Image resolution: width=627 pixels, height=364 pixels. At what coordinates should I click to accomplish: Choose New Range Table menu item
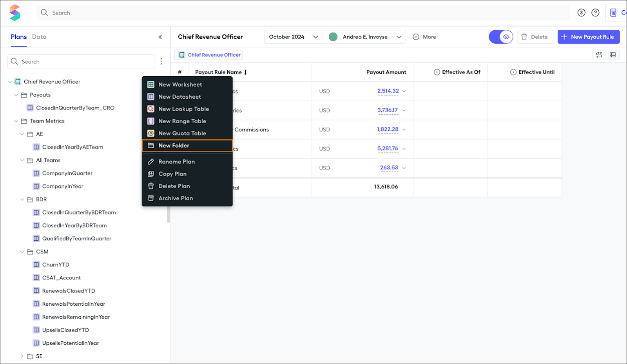[187, 121]
